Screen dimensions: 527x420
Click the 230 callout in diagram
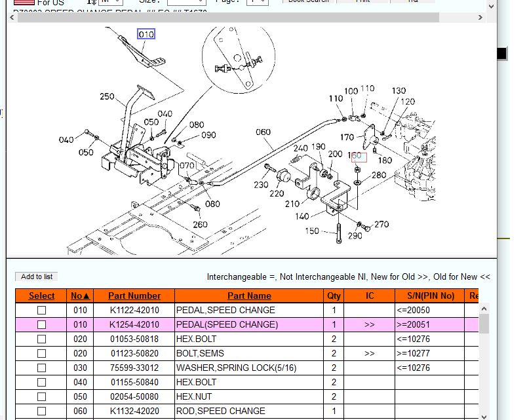pos(261,185)
